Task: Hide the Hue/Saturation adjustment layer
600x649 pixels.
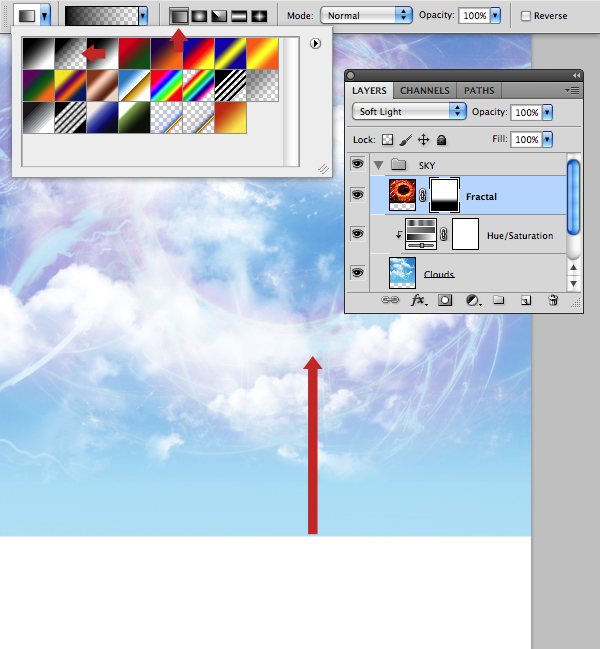Action: [358, 233]
